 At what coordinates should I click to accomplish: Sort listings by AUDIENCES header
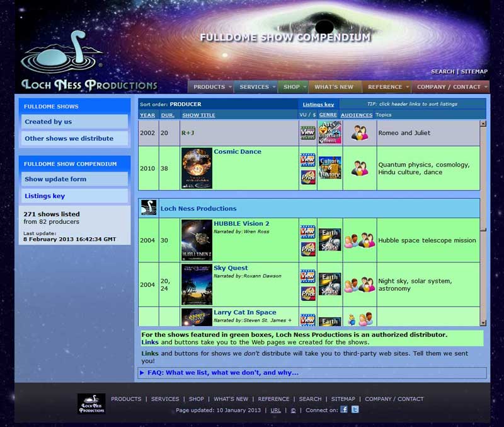point(357,115)
